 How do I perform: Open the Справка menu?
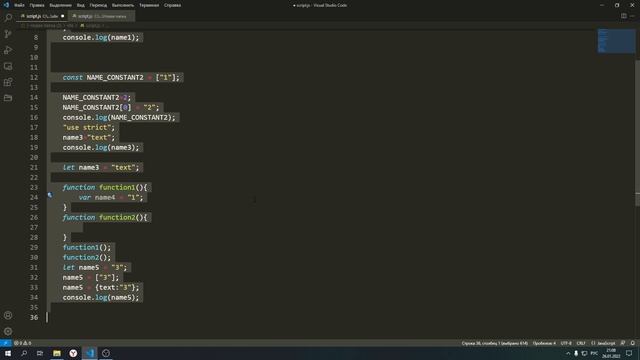172,5
